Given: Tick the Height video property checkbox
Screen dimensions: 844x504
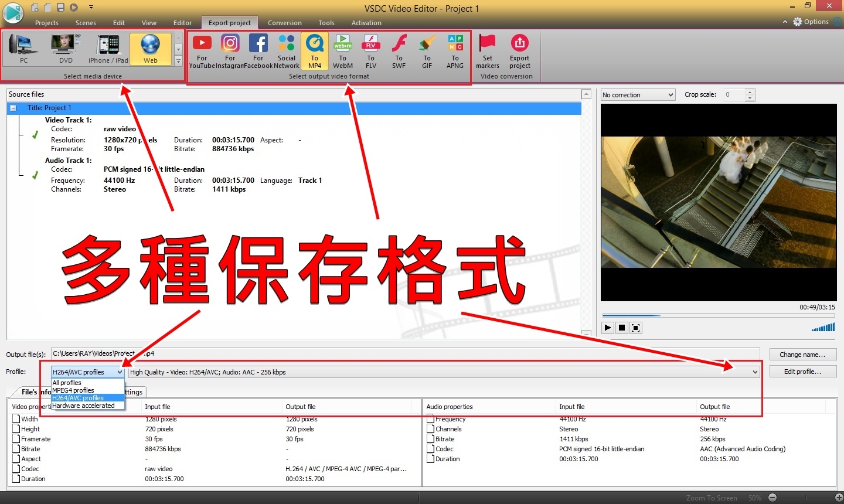Looking at the screenshot, I should tap(16, 429).
